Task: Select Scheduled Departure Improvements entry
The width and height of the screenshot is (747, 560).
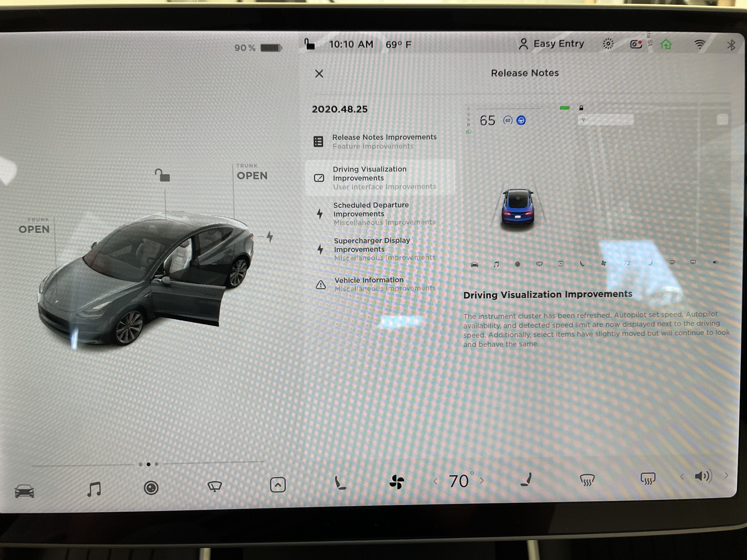Action: (x=380, y=214)
